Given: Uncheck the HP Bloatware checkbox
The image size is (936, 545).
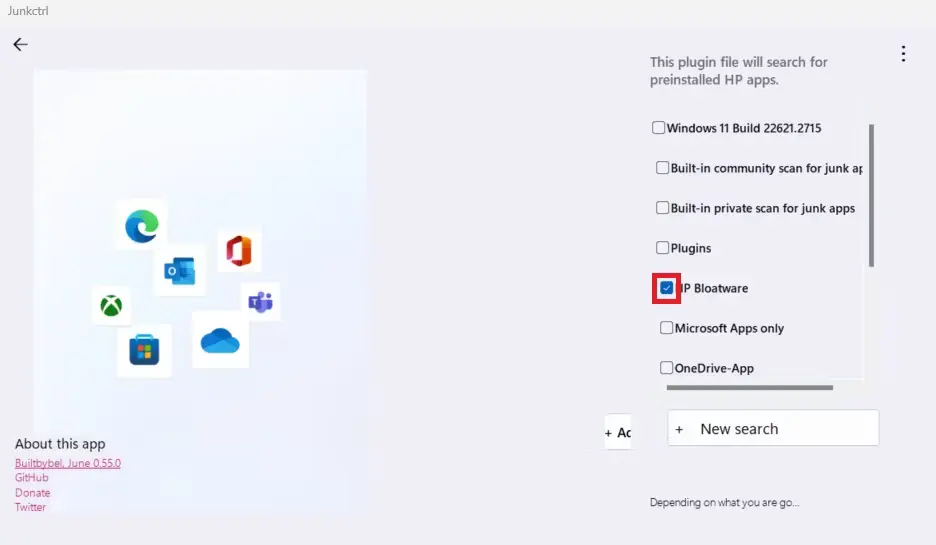Looking at the screenshot, I should pos(667,288).
